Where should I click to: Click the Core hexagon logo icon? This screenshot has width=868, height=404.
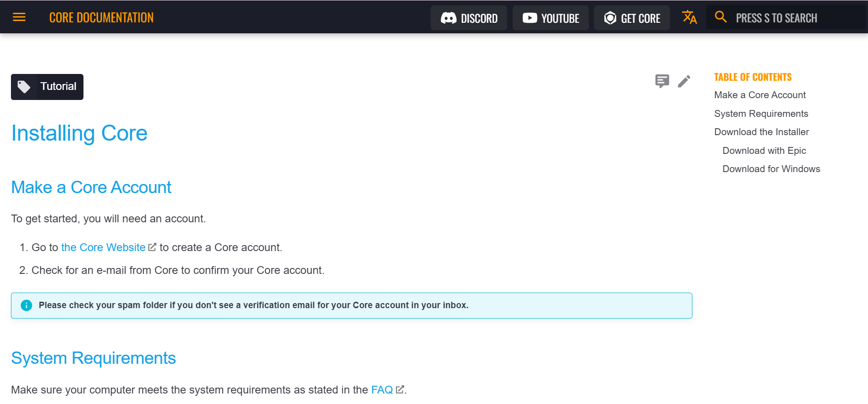(610, 18)
